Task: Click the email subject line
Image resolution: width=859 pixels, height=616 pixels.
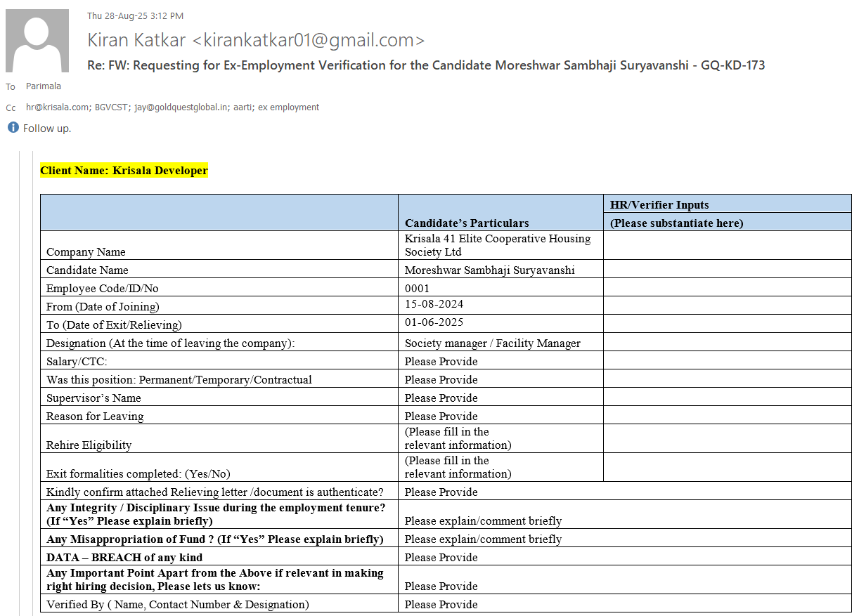Action: 426,65
